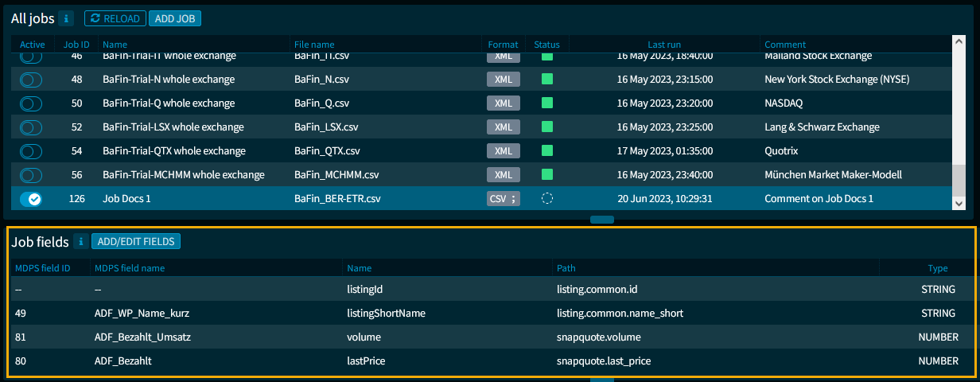Enable the Active toggle for job 52
Screen dimensions: 980x382
click(31, 127)
